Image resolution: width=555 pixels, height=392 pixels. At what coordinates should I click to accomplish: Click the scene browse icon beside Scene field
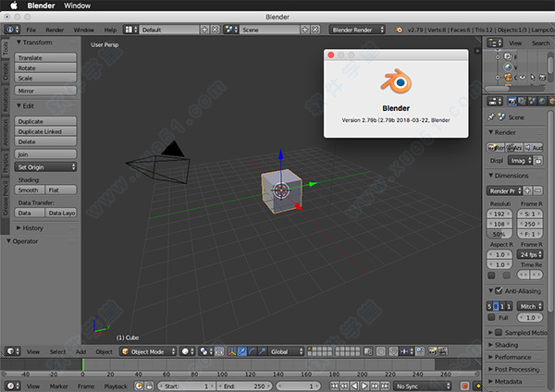click(231, 30)
